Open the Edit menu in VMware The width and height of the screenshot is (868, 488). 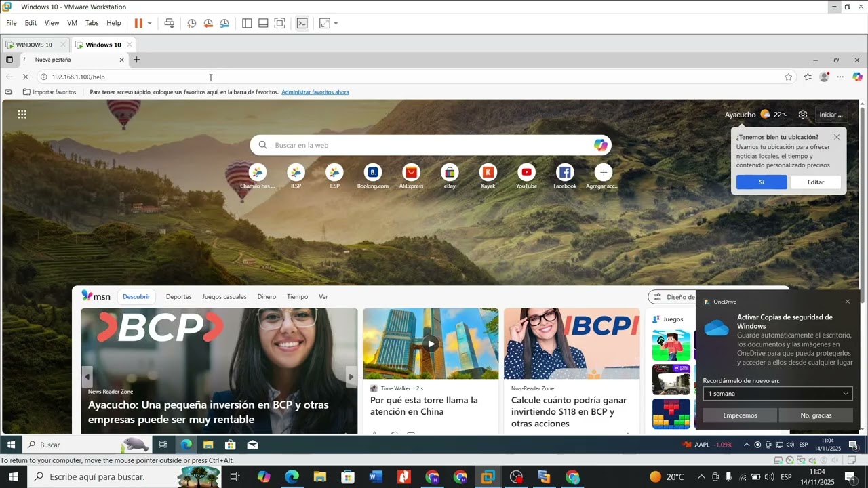pyautogui.click(x=31, y=23)
